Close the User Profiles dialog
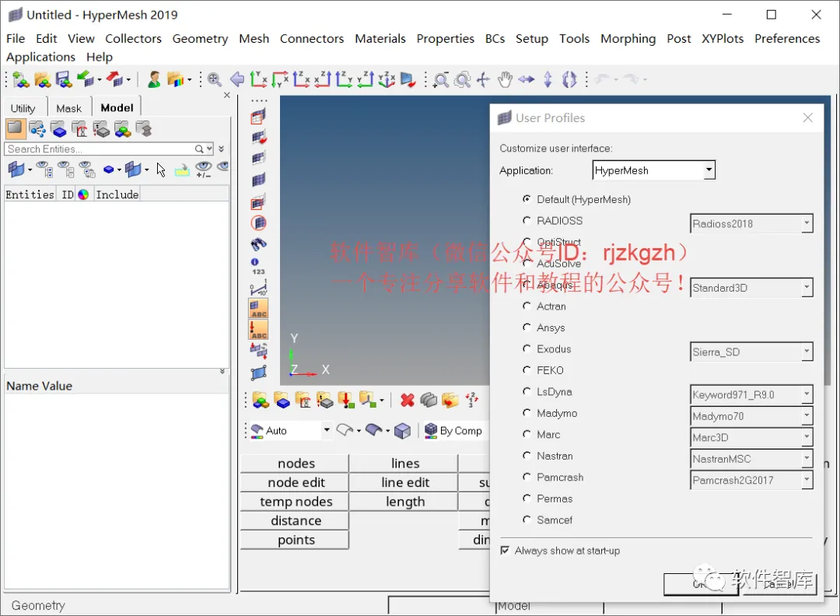 [x=808, y=118]
